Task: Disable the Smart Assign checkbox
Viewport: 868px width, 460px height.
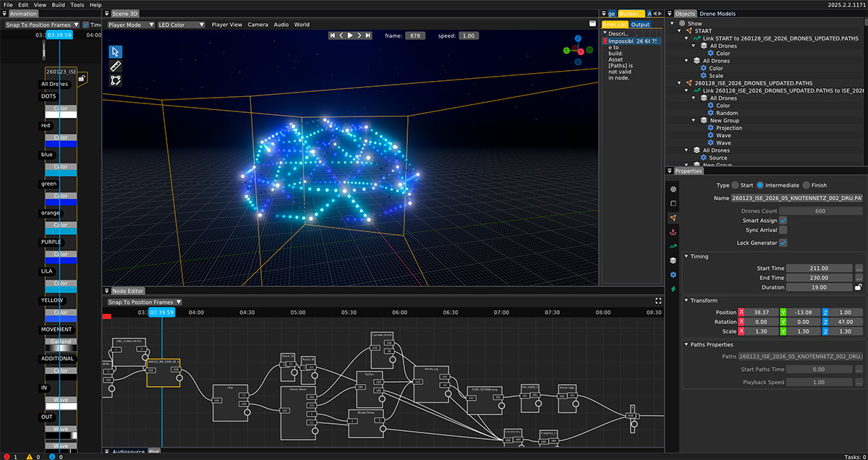Action: coord(783,220)
